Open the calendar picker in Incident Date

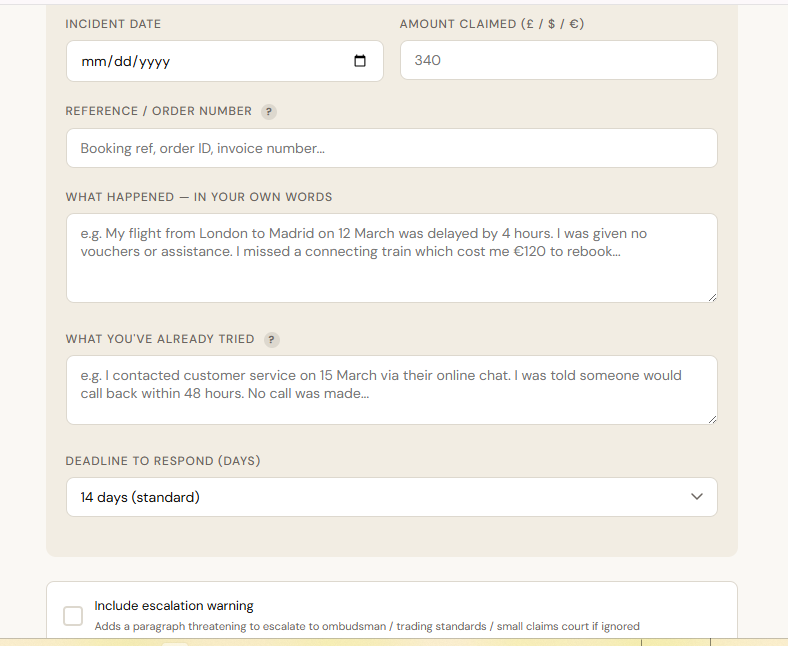(360, 61)
